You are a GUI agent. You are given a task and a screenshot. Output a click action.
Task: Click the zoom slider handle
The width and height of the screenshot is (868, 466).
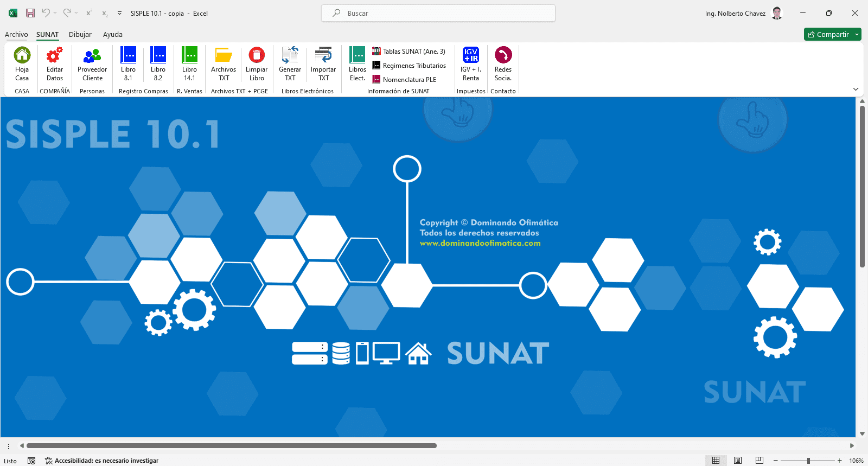tap(808, 461)
